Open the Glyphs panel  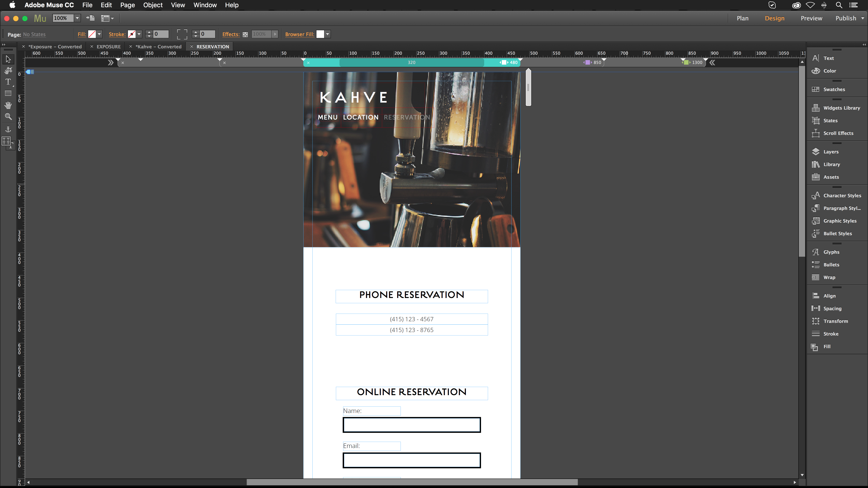[826, 252]
